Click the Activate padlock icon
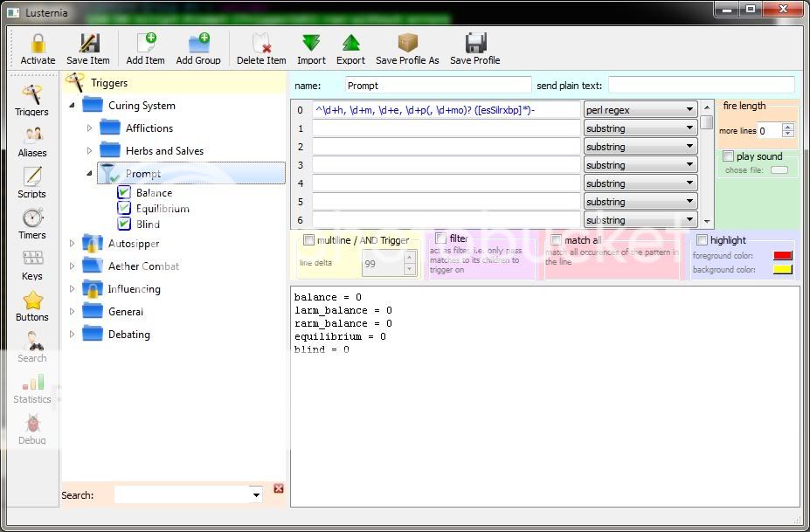 (x=38, y=44)
